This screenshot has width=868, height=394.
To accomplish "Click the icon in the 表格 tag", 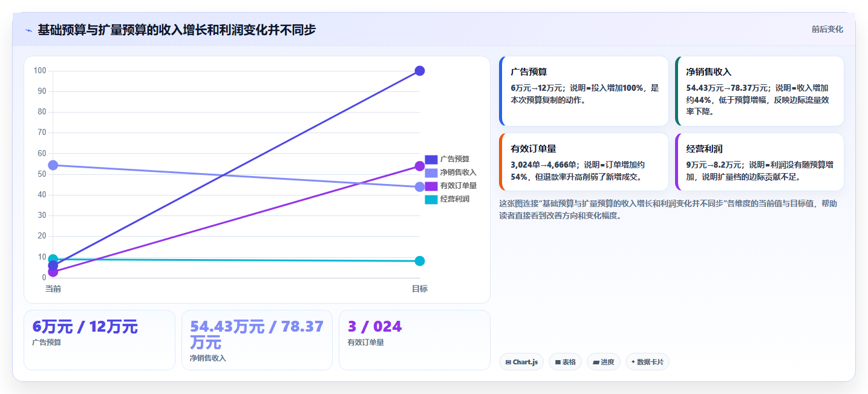I will 558,362.
